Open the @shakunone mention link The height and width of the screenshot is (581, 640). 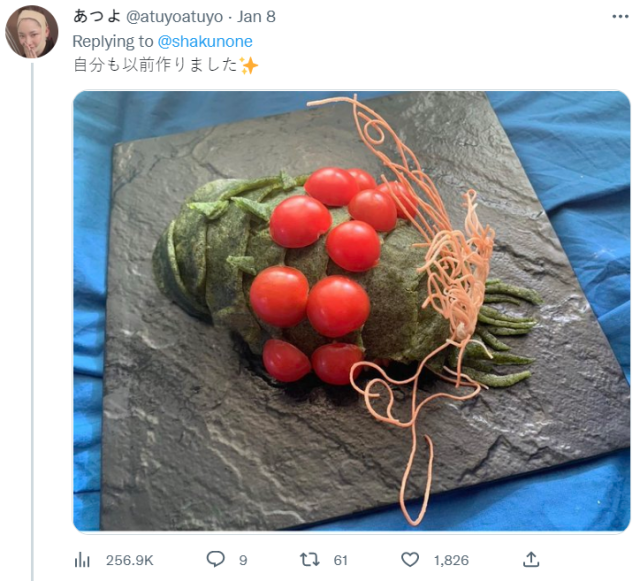tap(205, 41)
